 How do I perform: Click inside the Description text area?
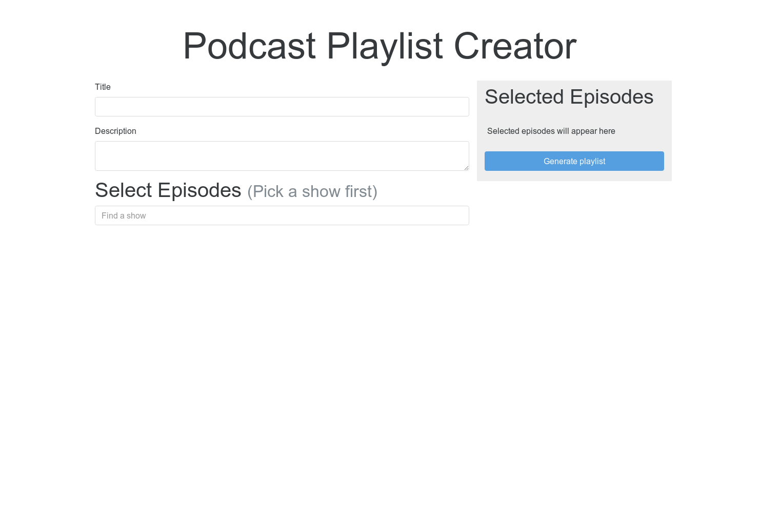point(282,155)
